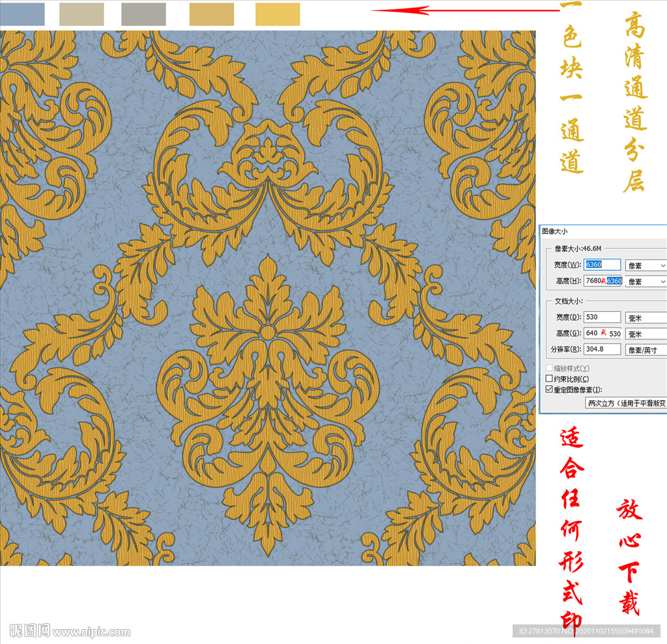Open the pixel width unit dropdown
Viewport: 667px width, 644px height.
(x=646, y=266)
